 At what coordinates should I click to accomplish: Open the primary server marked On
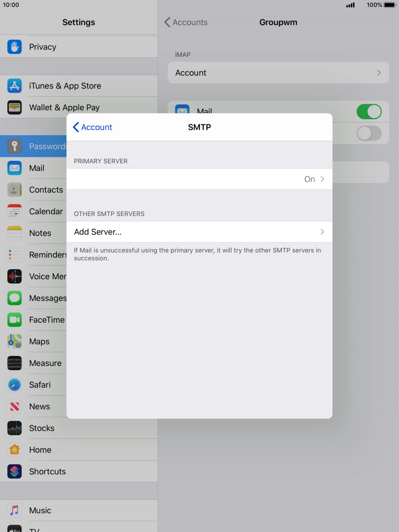[x=199, y=179]
